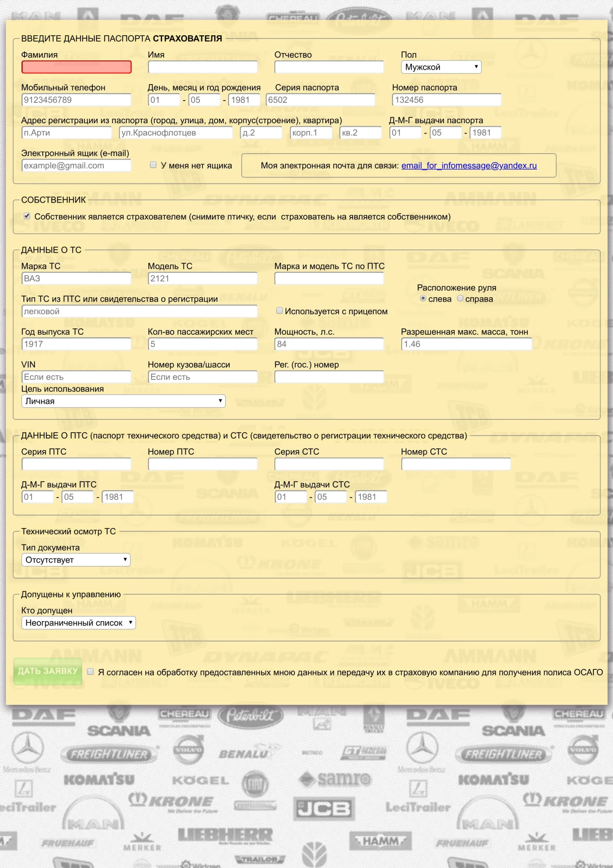Viewport: 613px width, 868px height.
Task: Select the 'Номер ПТС' field
Action: point(203,464)
